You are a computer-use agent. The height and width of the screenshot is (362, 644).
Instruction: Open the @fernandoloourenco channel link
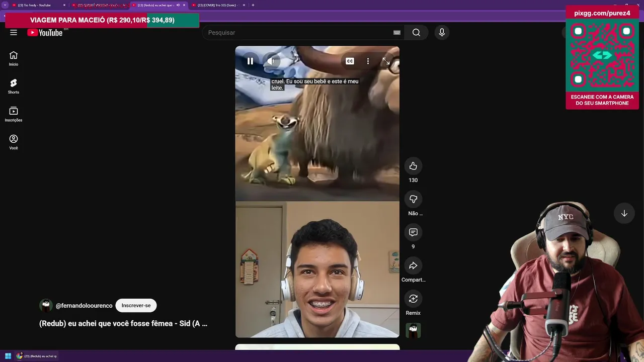84,306
